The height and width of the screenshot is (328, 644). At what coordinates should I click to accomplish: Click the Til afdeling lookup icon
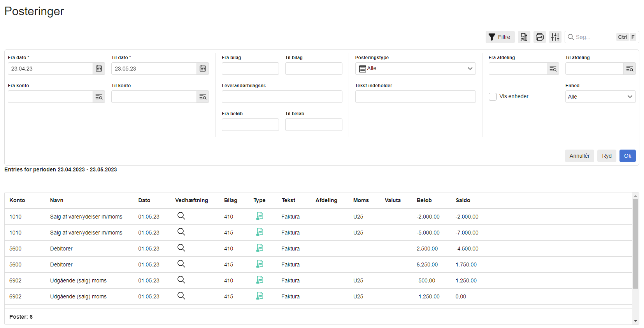tap(629, 69)
